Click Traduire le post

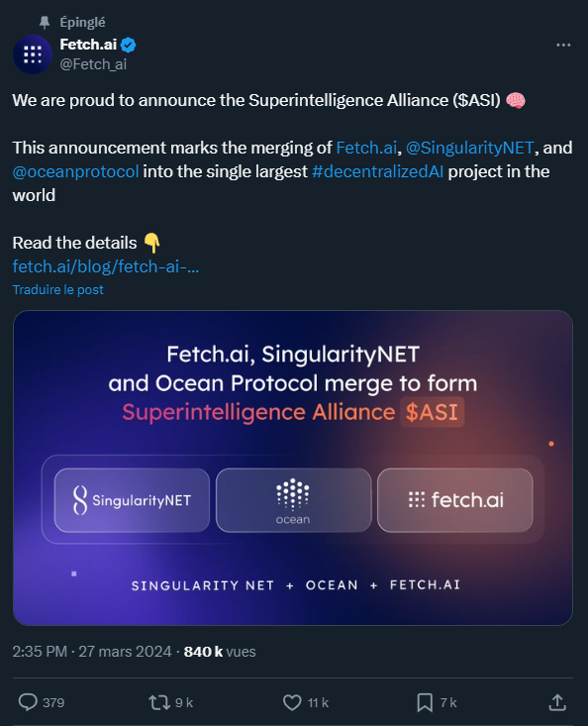tap(57, 289)
